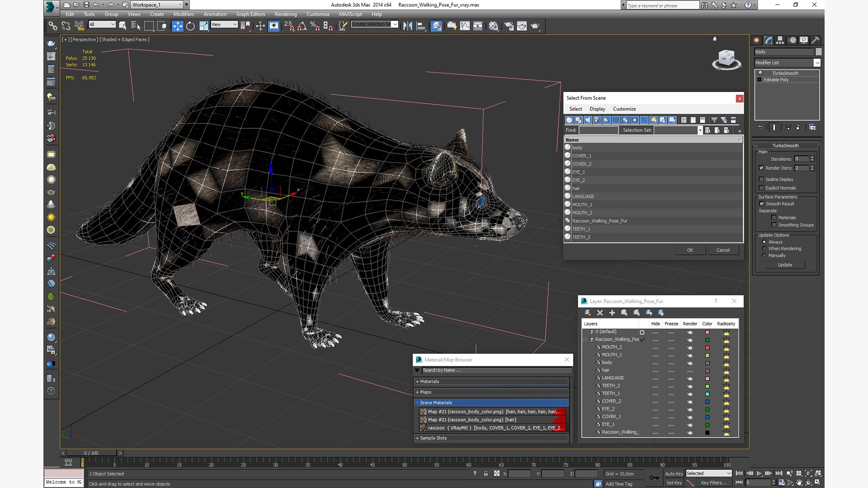Toggle the Percent Snap icon
The image size is (868, 488).
click(x=315, y=26)
